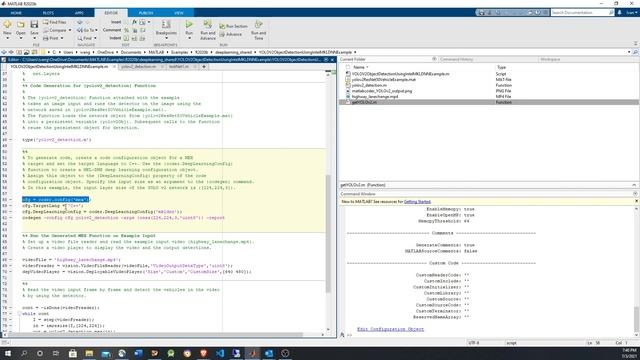Click the editor horizontal scrollbar
The image size is (640, 360).
point(155,335)
